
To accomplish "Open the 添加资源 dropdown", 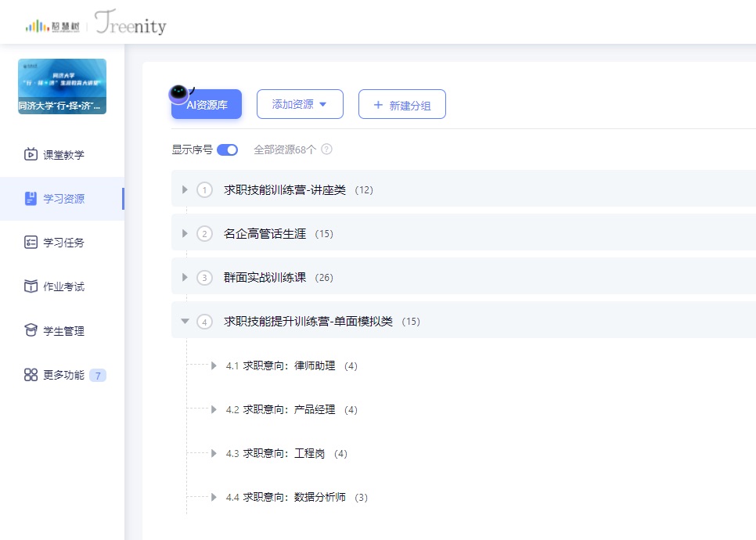I will click(299, 104).
